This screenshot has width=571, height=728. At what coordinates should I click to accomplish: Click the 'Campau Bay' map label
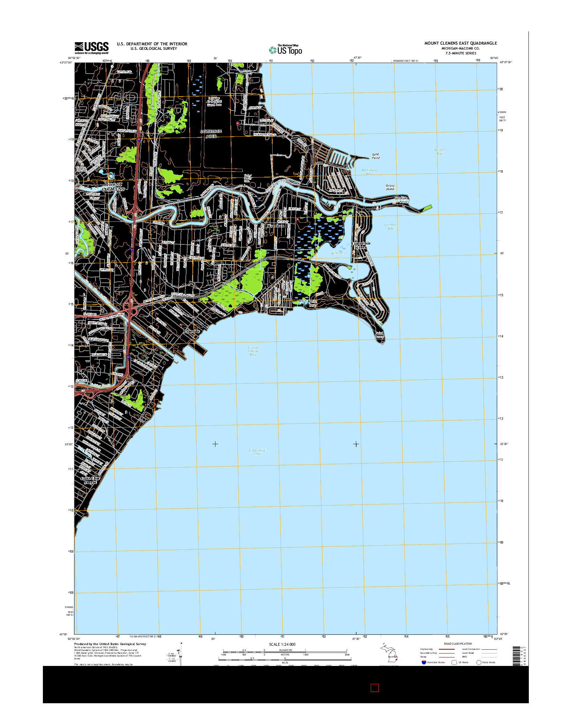(x=391, y=227)
